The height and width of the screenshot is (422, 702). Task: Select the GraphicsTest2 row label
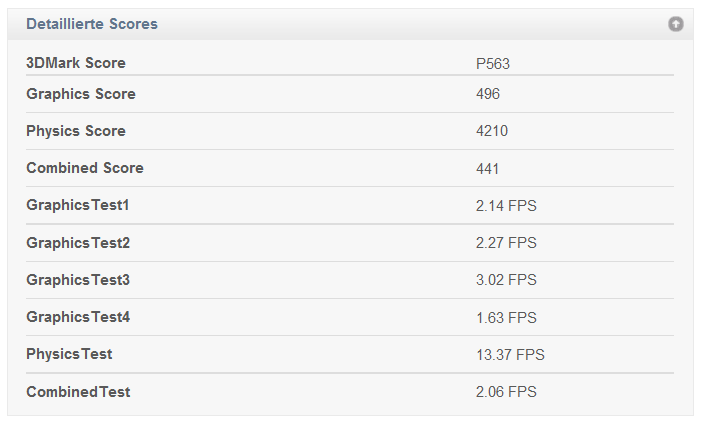pyautogui.click(x=78, y=243)
